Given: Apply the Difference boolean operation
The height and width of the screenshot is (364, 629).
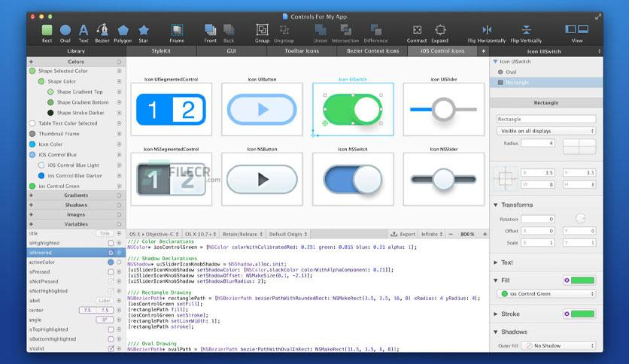Looking at the screenshot, I should [376, 33].
